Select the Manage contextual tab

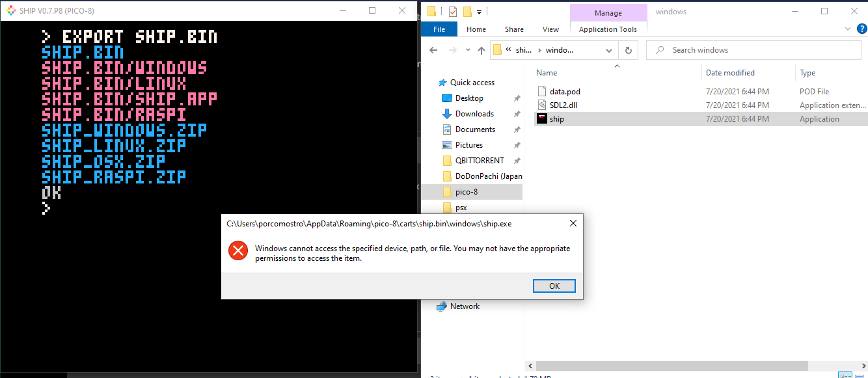pyautogui.click(x=608, y=12)
